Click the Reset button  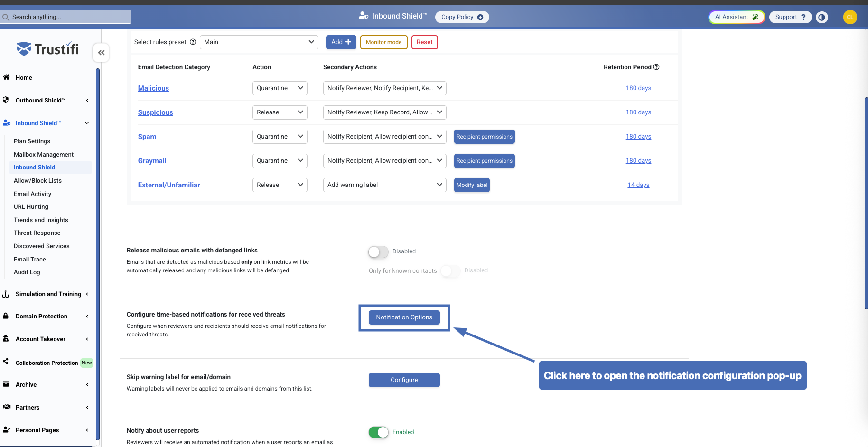click(x=425, y=42)
